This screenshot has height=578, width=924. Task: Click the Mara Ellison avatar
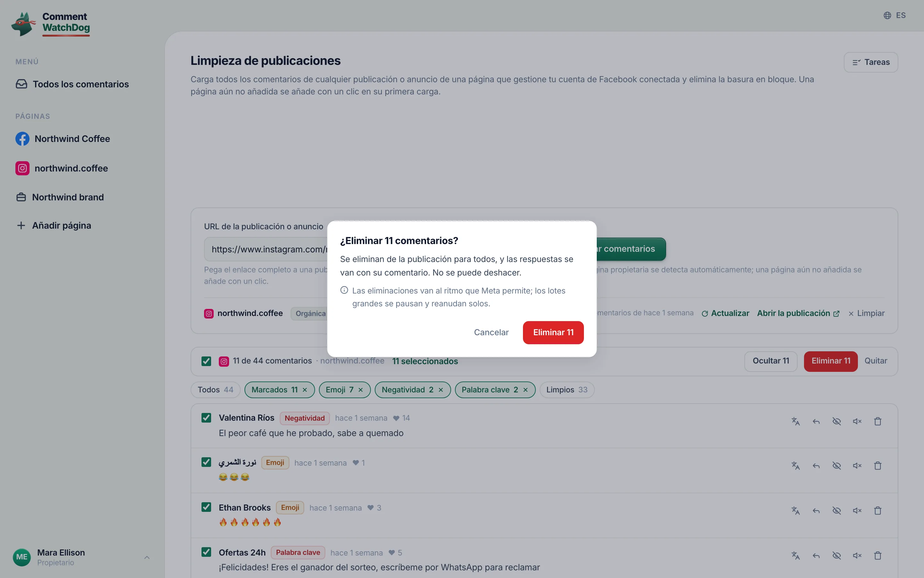[22, 557]
